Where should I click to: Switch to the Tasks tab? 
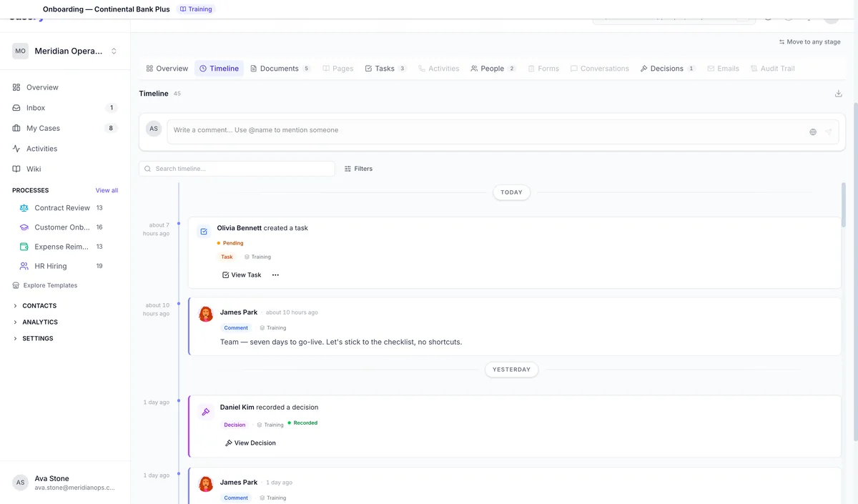click(385, 69)
